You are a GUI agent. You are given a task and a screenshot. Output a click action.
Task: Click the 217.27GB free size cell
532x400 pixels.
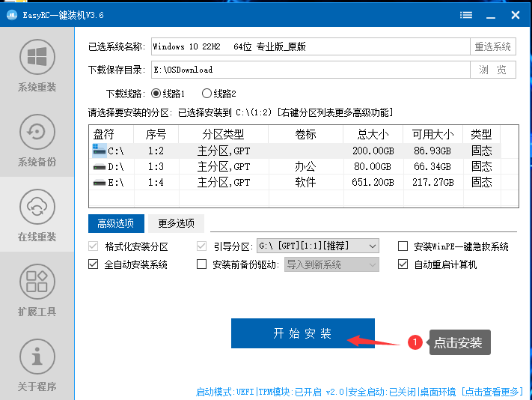[x=433, y=183]
